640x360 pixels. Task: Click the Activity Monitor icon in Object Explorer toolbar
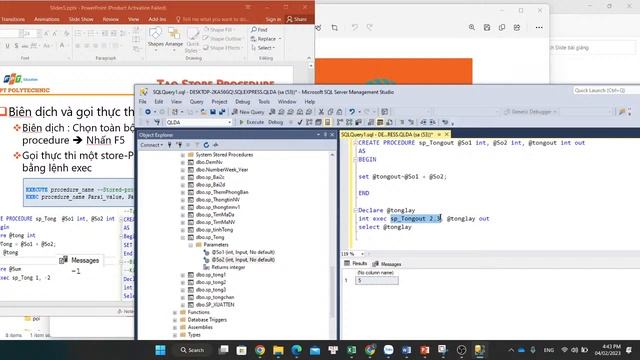coord(216,145)
